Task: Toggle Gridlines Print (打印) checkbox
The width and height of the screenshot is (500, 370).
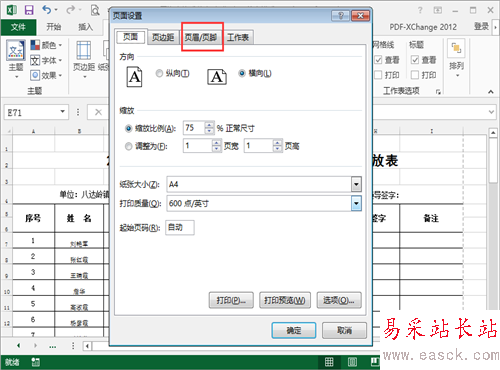Action: pos(378,75)
